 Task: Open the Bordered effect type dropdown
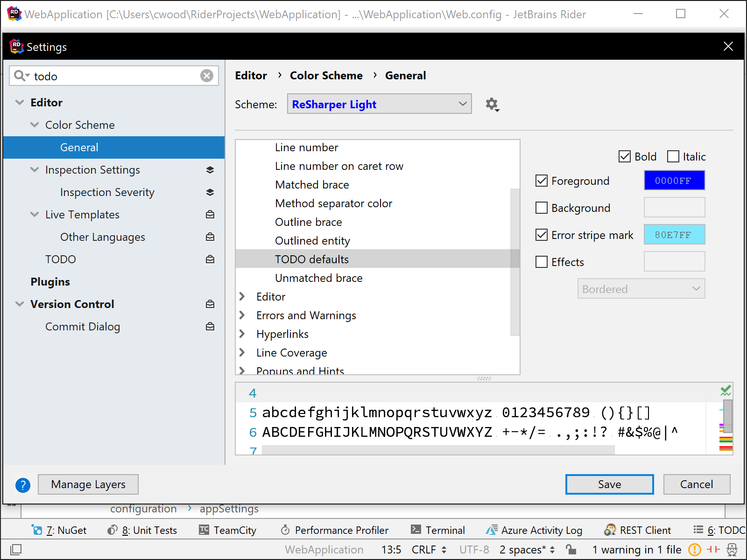click(x=641, y=289)
